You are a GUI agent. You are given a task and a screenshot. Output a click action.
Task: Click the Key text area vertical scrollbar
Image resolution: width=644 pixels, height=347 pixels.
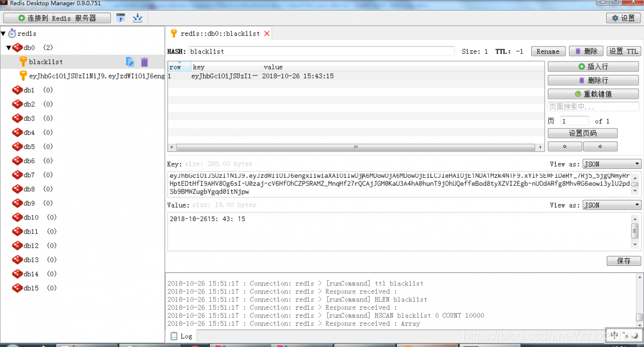pos(635,184)
